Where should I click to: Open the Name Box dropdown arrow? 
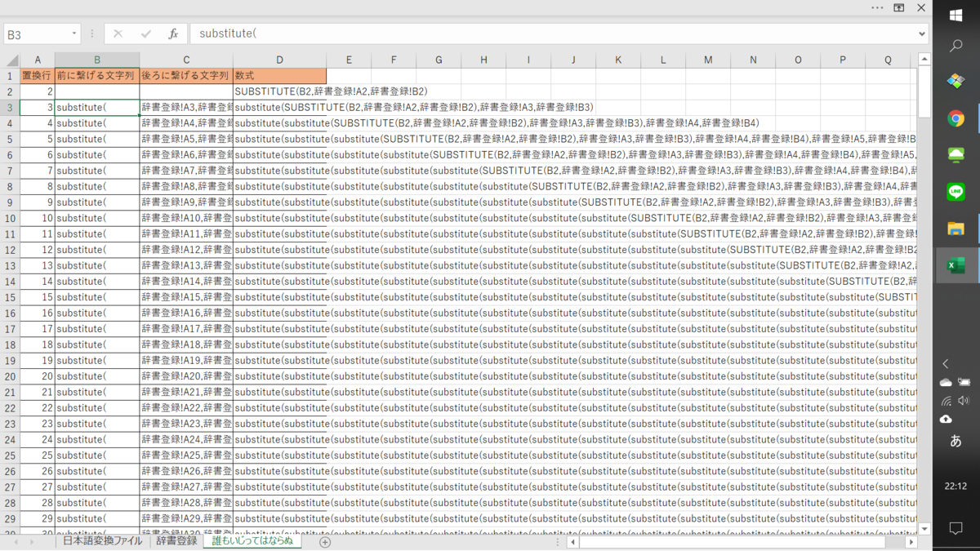pos(74,34)
